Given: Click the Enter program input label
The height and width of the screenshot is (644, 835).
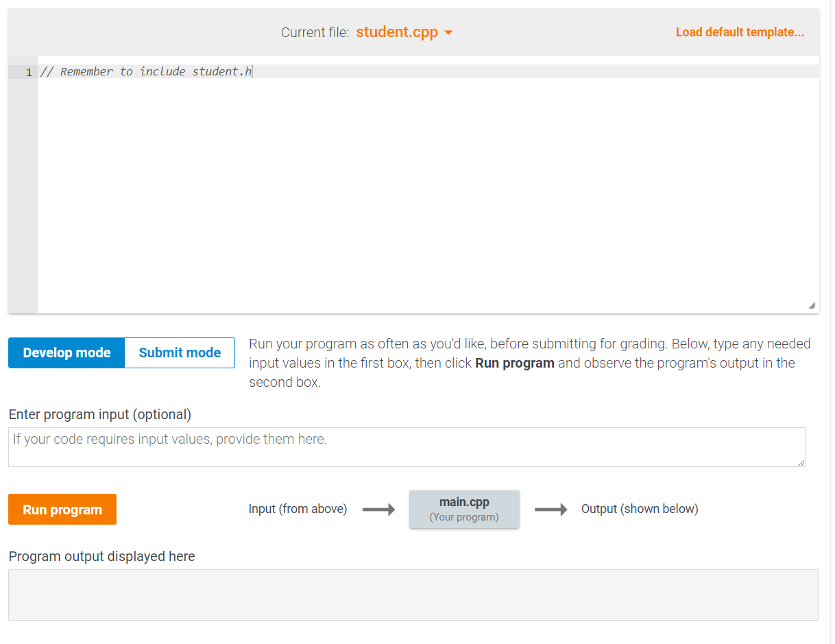Looking at the screenshot, I should (x=99, y=414).
